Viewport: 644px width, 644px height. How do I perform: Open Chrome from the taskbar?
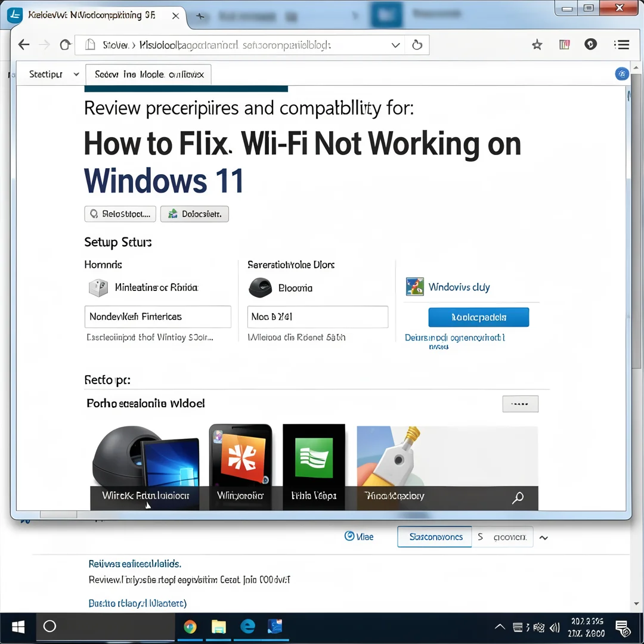190,627
